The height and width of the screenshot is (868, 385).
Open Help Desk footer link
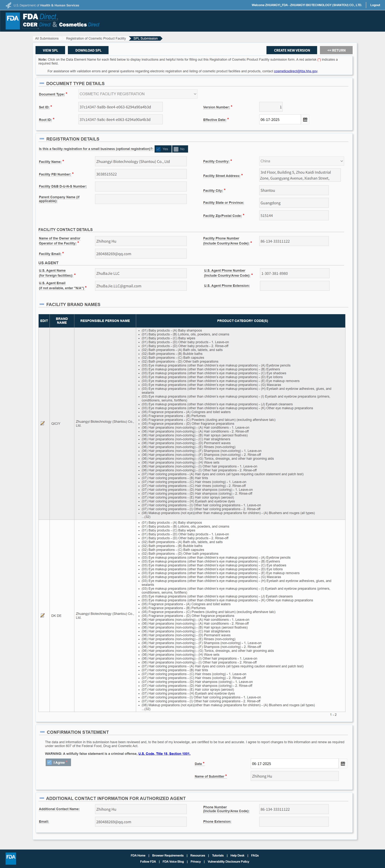(237, 856)
